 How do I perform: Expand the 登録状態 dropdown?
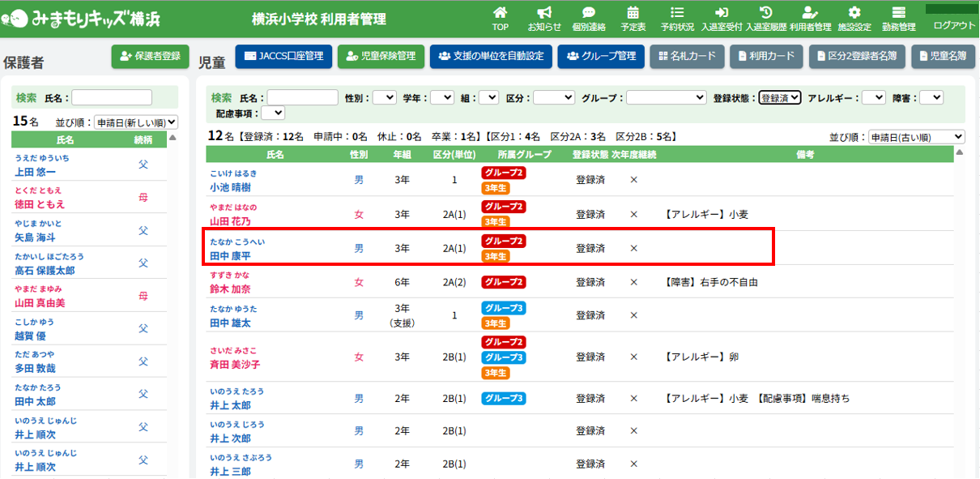click(x=780, y=97)
